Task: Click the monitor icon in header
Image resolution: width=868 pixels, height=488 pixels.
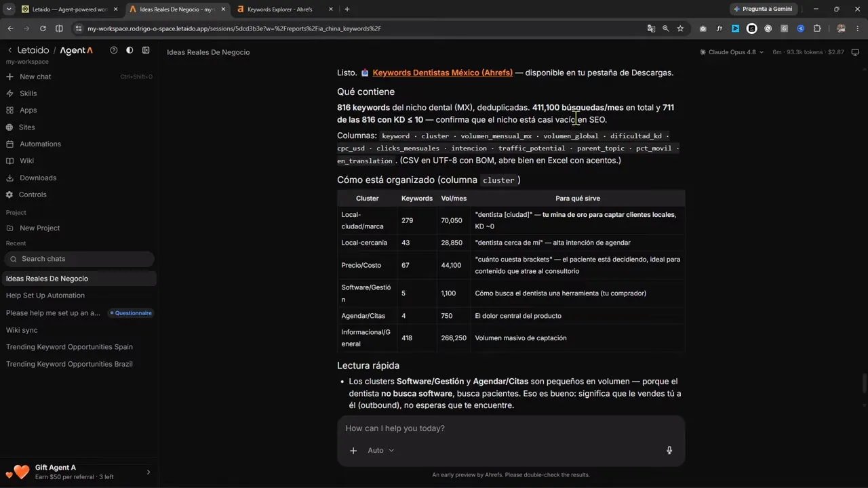Action: pyautogui.click(x=855, y=52)
